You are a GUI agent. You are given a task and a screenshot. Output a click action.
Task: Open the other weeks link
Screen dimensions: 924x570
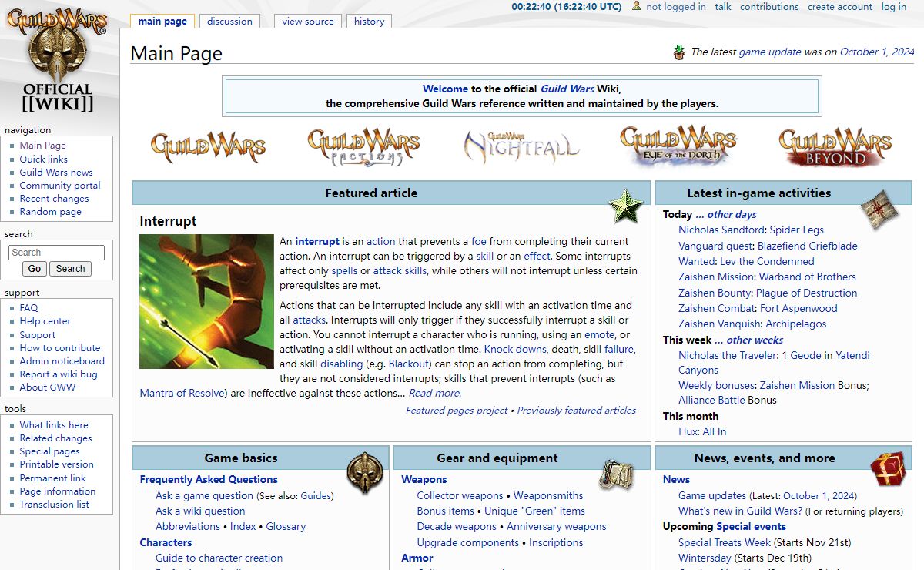pyautogui.click(x=748, y=340)
